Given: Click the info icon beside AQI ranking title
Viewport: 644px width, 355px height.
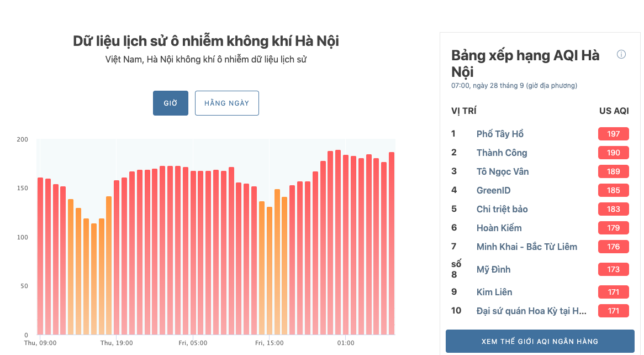Looking at the screenshot, I should pyautogui.click(x=621, y=54).
